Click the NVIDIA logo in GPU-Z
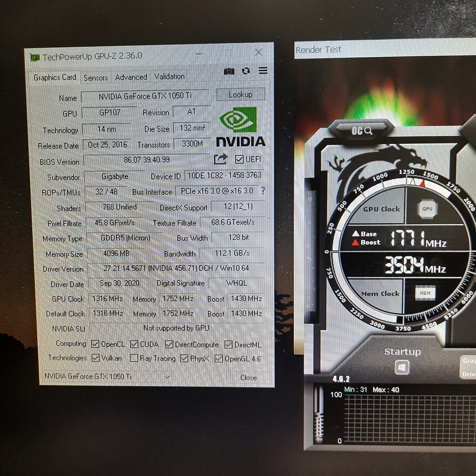The height and width of the screenshot is (476, 476). click(x=240, y=127)
